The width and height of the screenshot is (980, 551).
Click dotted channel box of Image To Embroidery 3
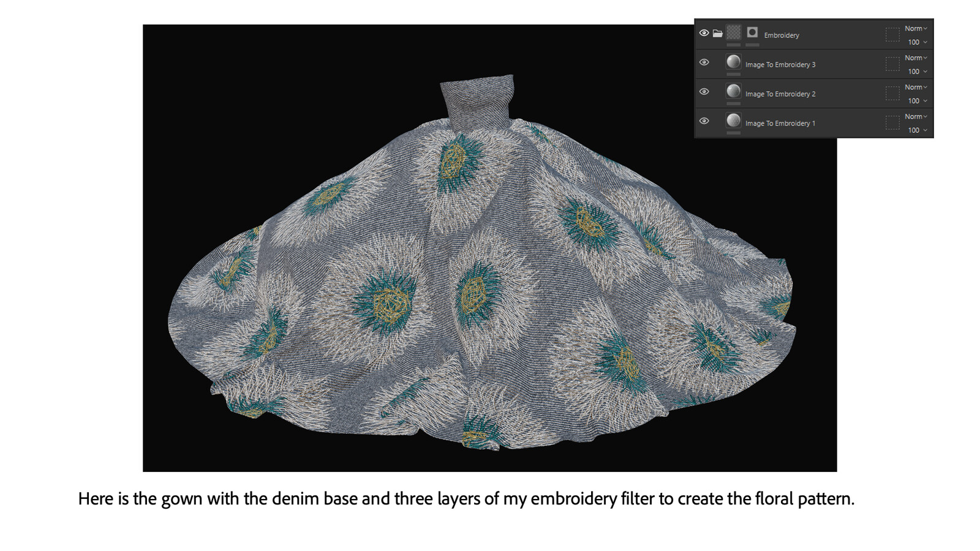tap(892, 64)
